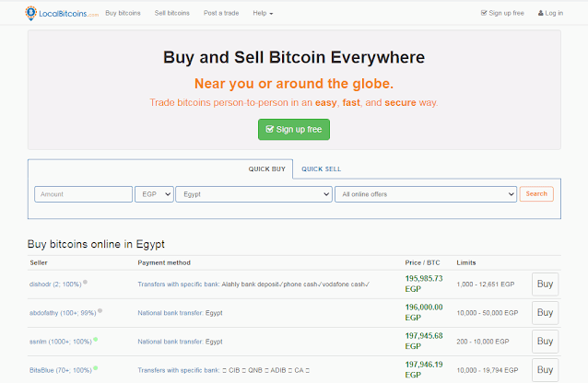Open seller BitsBlue profile
588x383 pixels.
pyautogui.click(x=61, y=370)
